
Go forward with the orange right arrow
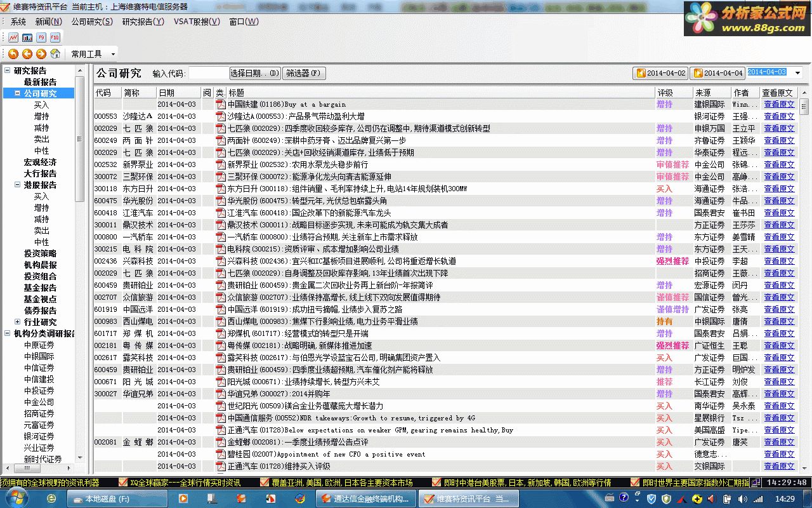41,54
